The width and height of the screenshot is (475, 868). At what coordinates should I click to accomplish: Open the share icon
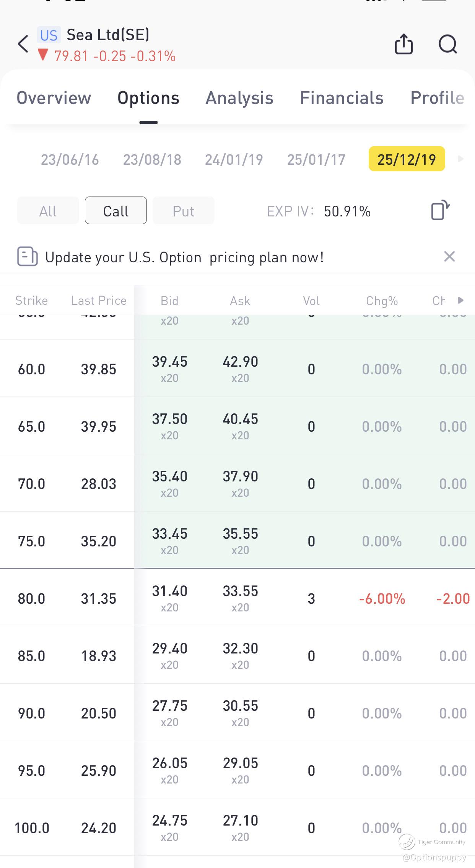pos(403,44)
